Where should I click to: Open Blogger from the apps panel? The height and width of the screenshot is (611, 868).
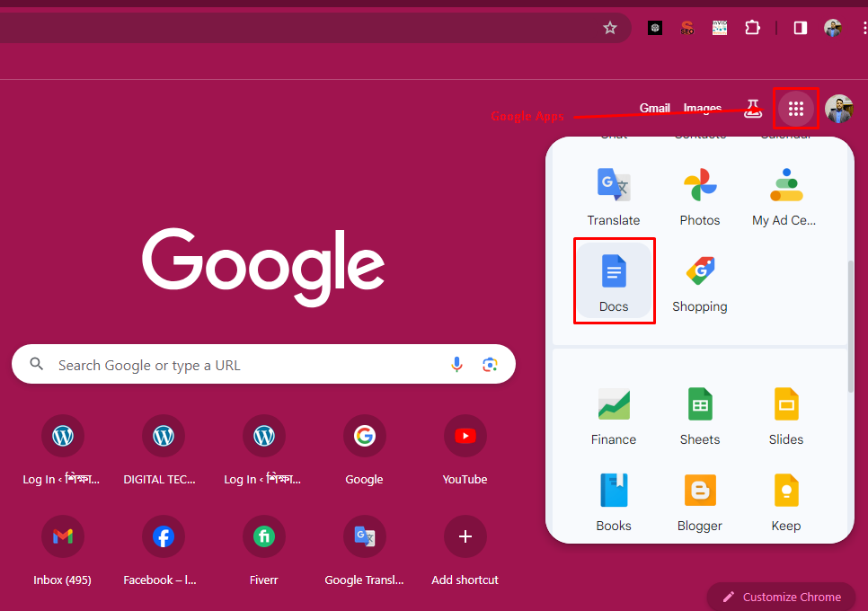(x=700, y=502)
